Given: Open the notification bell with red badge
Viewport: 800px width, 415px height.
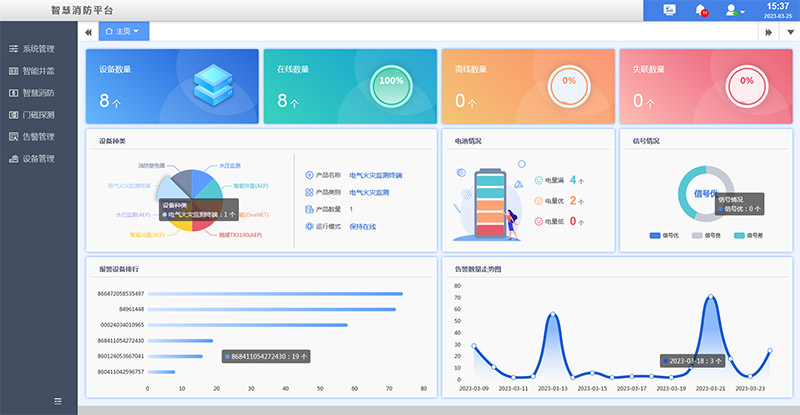Looking at the screenshot, I should click(x=701, y=10).
